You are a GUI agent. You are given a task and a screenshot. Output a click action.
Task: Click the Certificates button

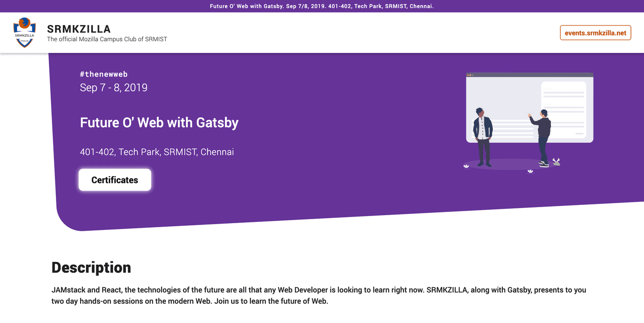115,180
